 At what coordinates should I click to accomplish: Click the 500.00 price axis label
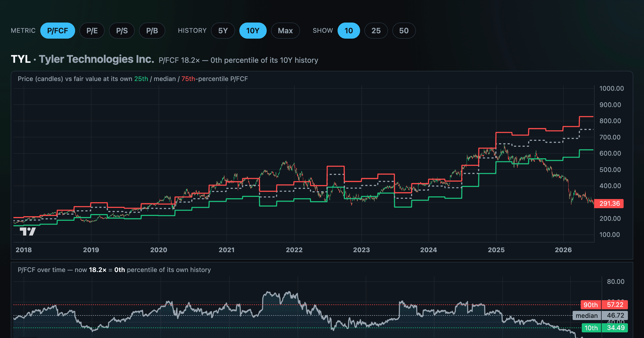pyautogui.click(x=610, y=170)
